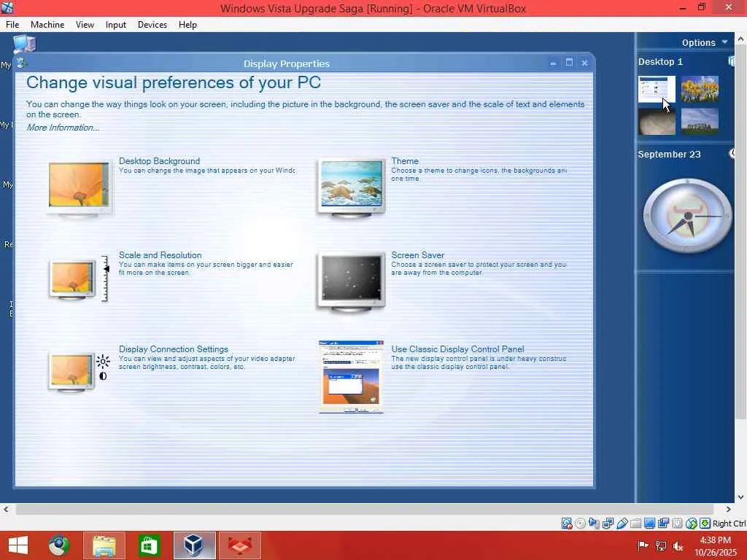Image resolution: width=747 pixels, height=560 pixels.
Task: Open the Desktop Background monitor icon
Action: 80,188
